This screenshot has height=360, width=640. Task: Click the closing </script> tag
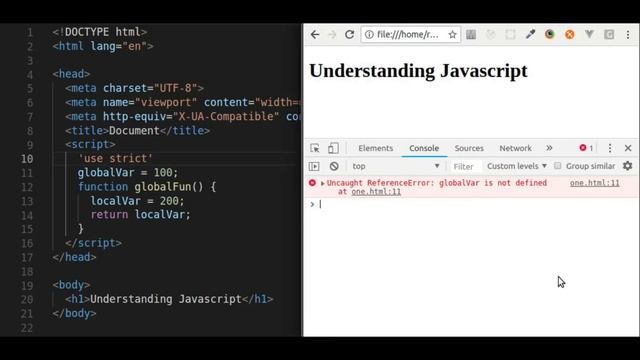pos(93,243)
